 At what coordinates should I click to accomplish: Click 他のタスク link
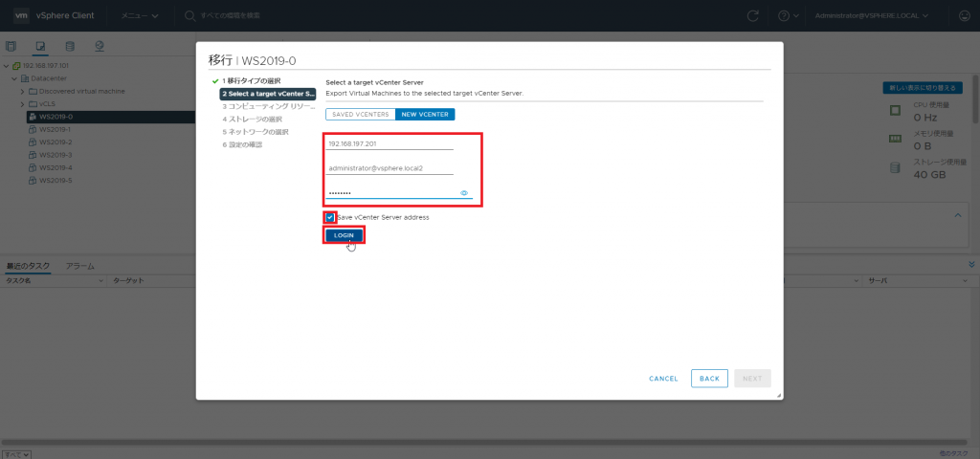[954, 453]
